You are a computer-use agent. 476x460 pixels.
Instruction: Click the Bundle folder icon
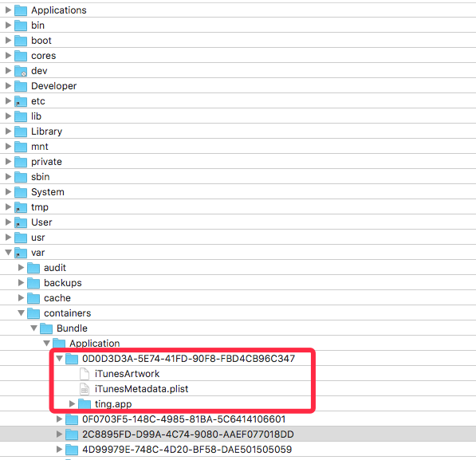point(46,328)
